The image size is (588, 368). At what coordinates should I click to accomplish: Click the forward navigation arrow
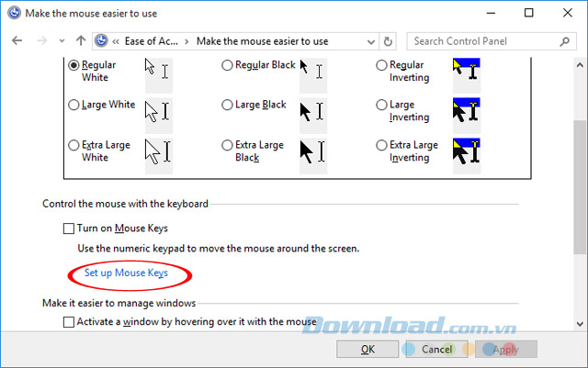(x=42, y=40)
